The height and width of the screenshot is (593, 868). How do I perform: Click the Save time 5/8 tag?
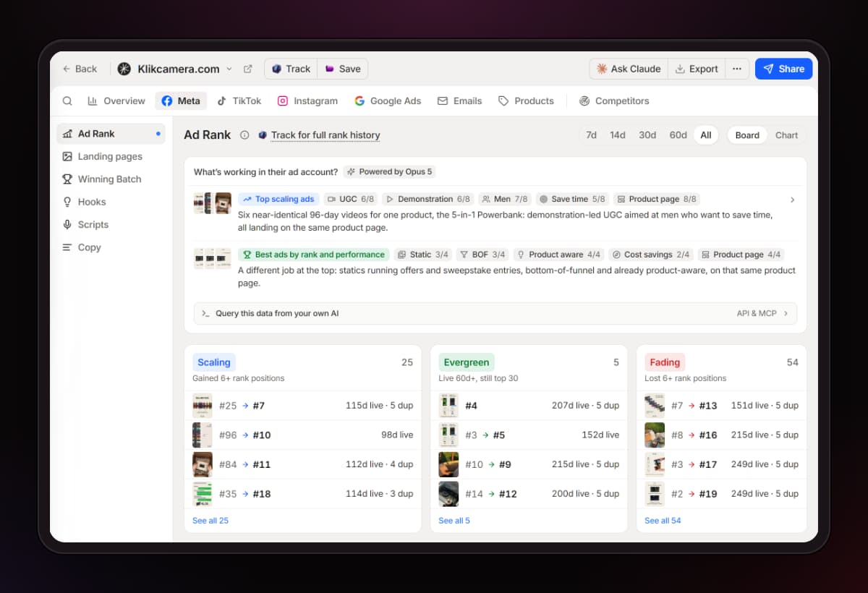572,199
